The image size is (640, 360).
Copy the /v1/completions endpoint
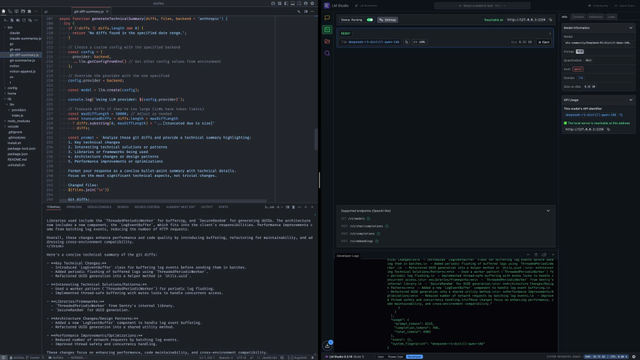point(378,234)
